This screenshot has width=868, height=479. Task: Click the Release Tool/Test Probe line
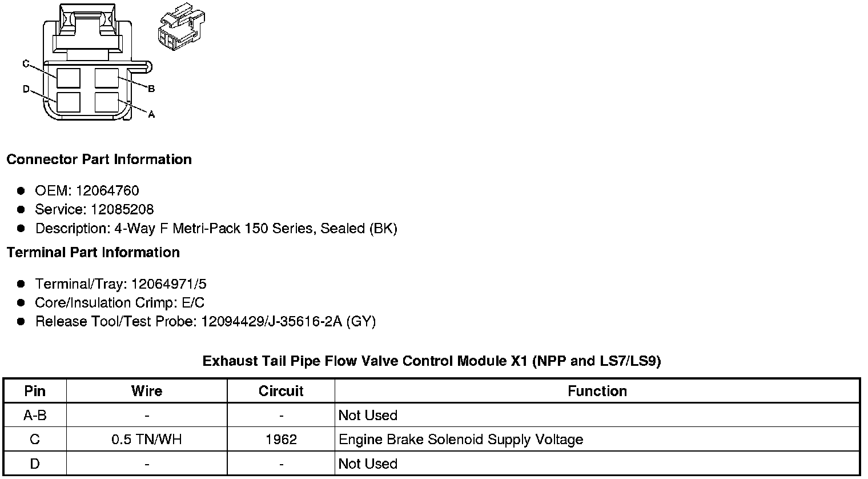click(206, 322)
